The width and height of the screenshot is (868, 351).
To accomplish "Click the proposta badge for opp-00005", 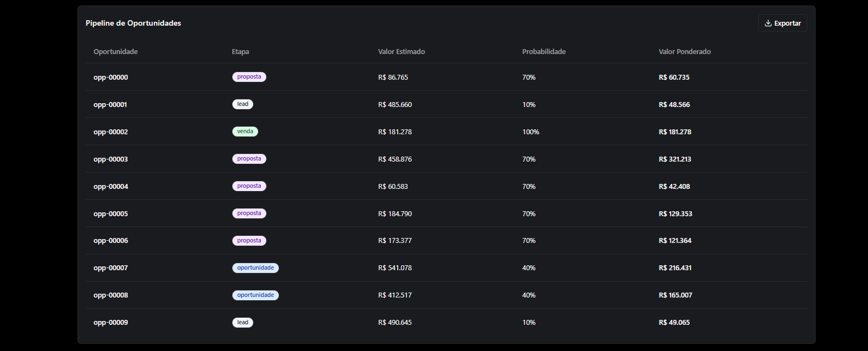I will (x=249, y=213).
